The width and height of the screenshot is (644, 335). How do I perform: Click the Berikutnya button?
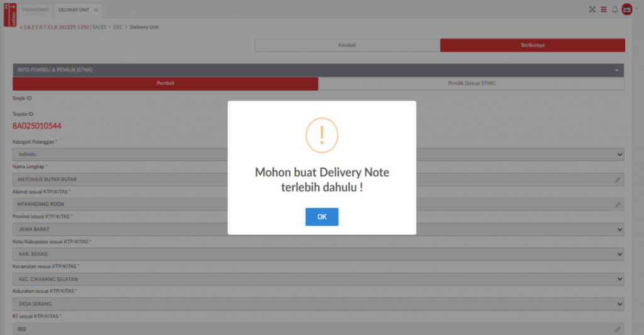pyautogui.click(x=532, y=45)
